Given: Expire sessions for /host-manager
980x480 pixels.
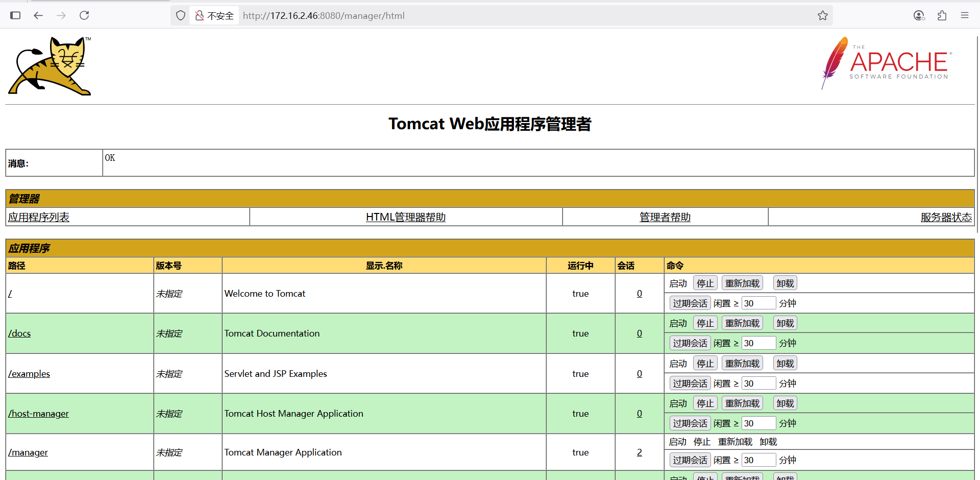Looking at the screenshot, I should point(690,423).
